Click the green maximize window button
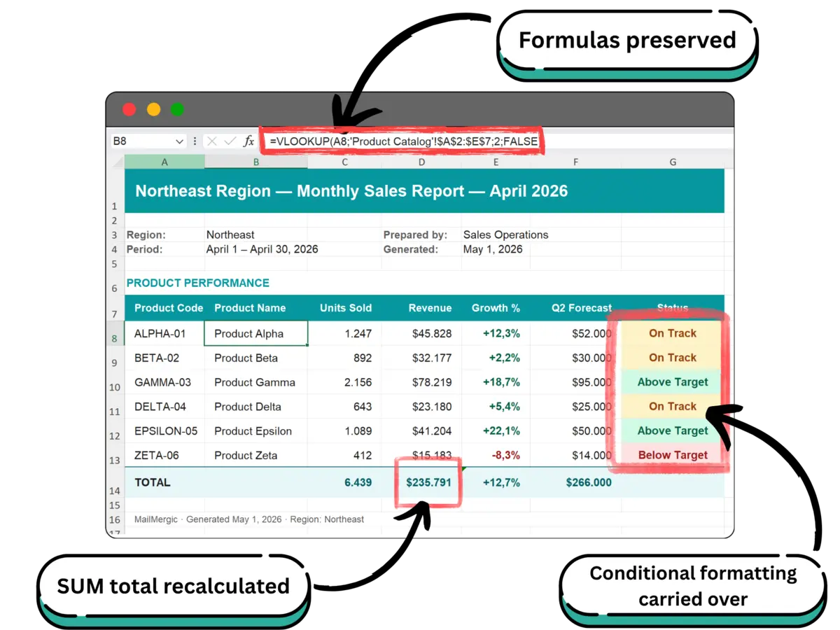Viewport: 840px width, 630px height. pos(178,109)
